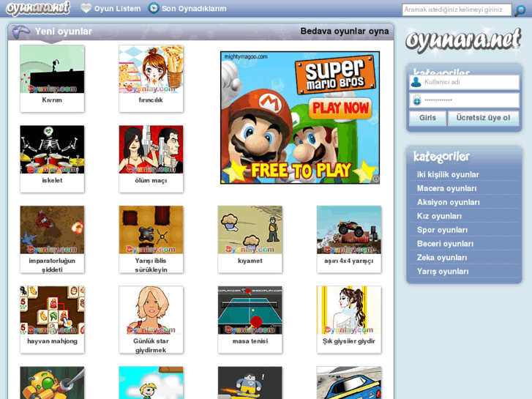Viewport: 532px width, 399px height.
Task: Click the Super Mario Bros ad banner
Action: [x=300, y=117]
